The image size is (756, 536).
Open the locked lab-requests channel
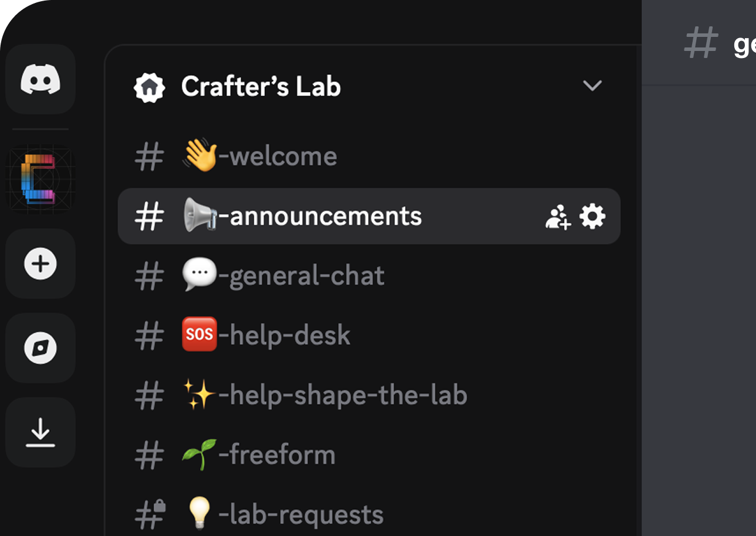click(300, 515)
